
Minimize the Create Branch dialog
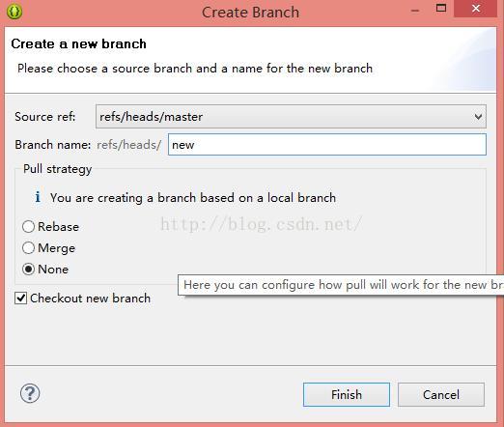pos(415,11)
